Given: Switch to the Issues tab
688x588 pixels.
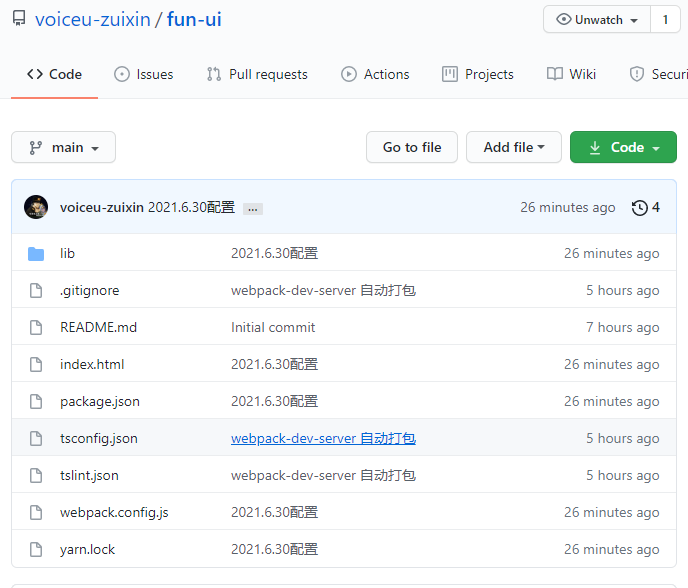Looking at the screenshot, I should coord(143,74).
